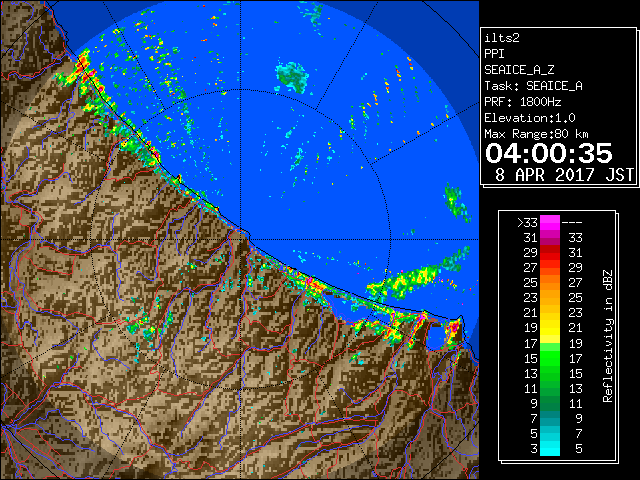The width and height of the screenshot is (640, 480).
Task: Click the '3' label at legend bottom left
Action: (534, 449)
